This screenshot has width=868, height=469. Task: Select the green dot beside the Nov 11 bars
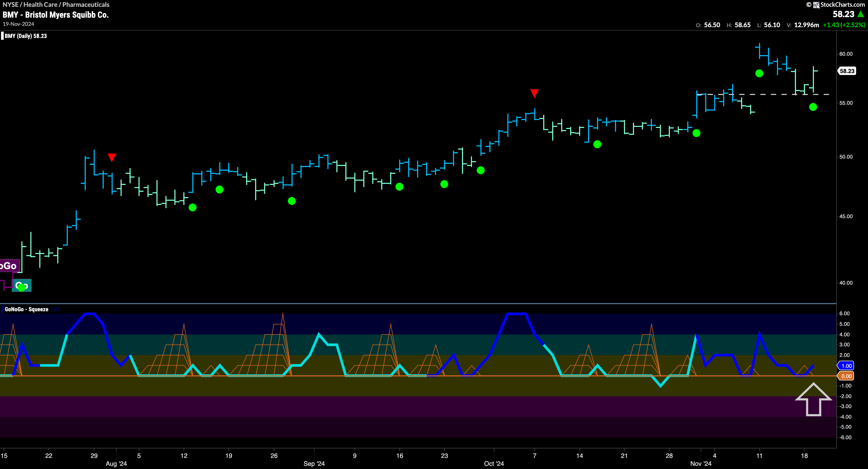(x=759, y=73)
